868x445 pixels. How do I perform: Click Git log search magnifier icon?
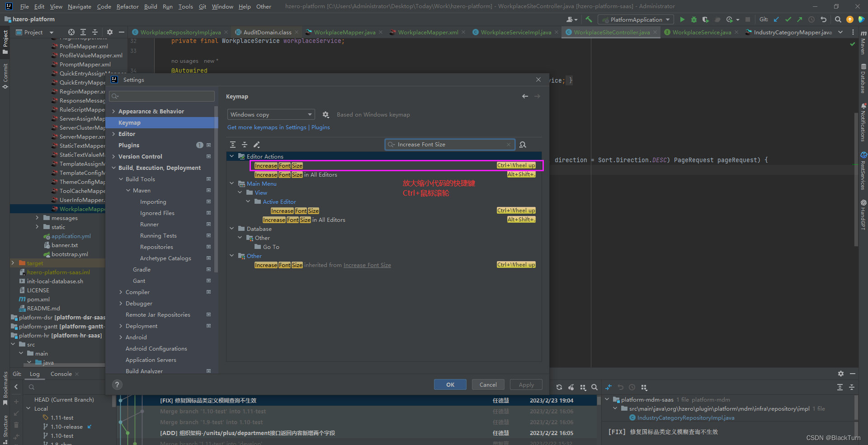594,387
